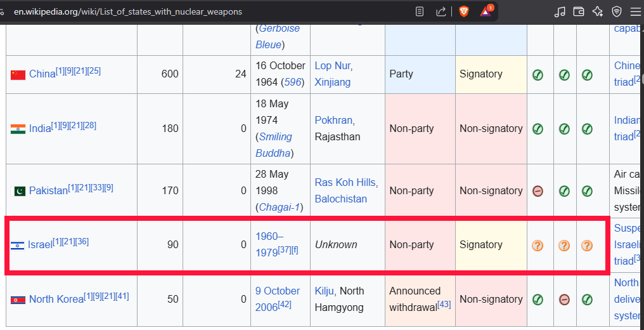Open the 9 October 2006 link
Image resolution: width=644 pixels, height=330 pixels.
click(x=278, y=299)
